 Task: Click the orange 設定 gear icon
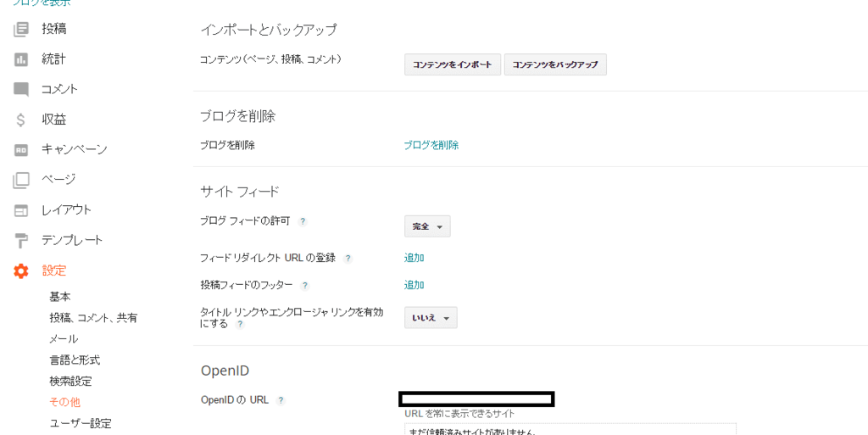(x=20, y=271)
